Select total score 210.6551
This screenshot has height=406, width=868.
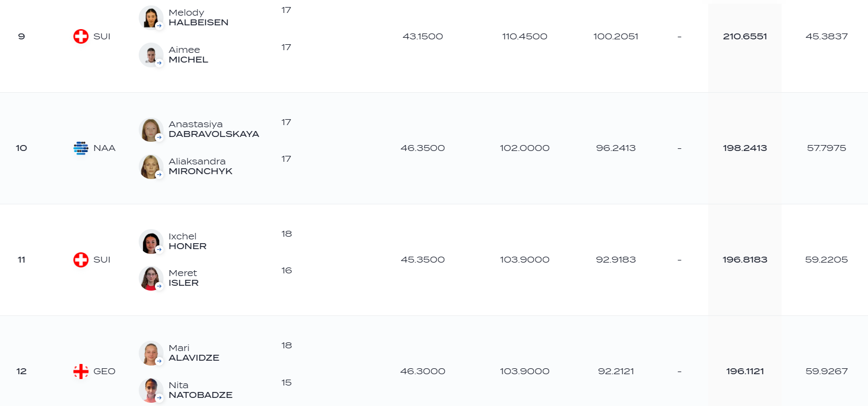click(x=745, y=36)
